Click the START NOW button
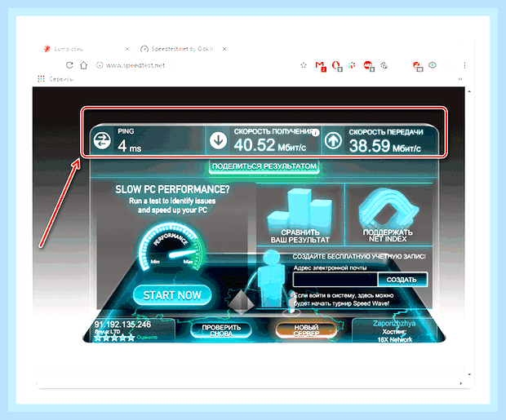The height and width of the screenshot is (420, 506). pos(172,295)
